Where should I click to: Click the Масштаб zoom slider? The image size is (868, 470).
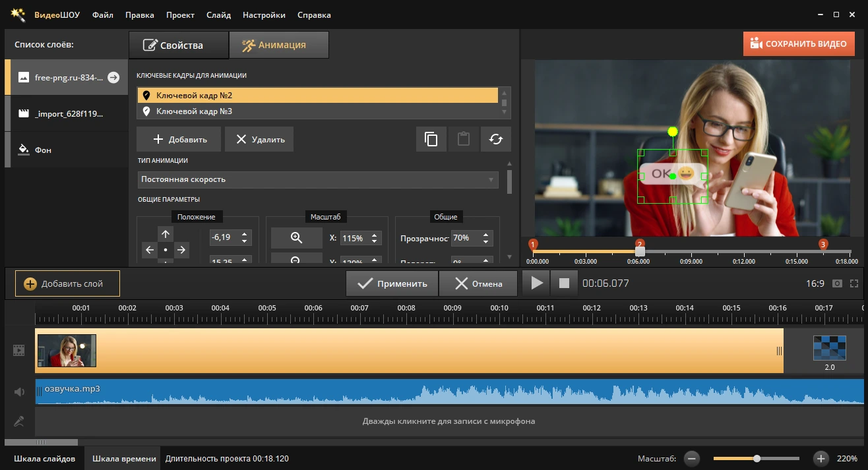pyautogui.click(x=757, y=459)
